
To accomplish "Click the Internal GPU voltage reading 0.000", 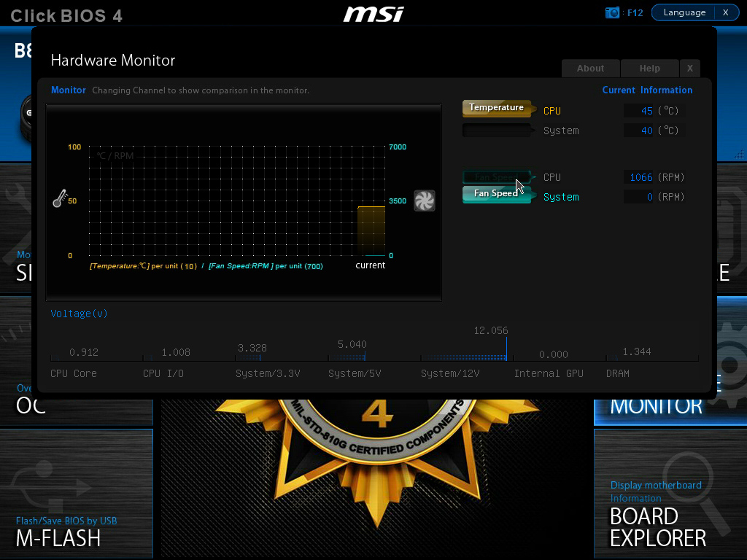I will 554,355.
